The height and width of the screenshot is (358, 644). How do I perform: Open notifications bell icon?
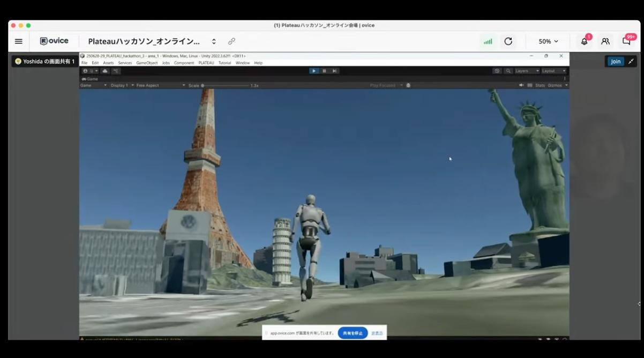click(x=584, y=41)
